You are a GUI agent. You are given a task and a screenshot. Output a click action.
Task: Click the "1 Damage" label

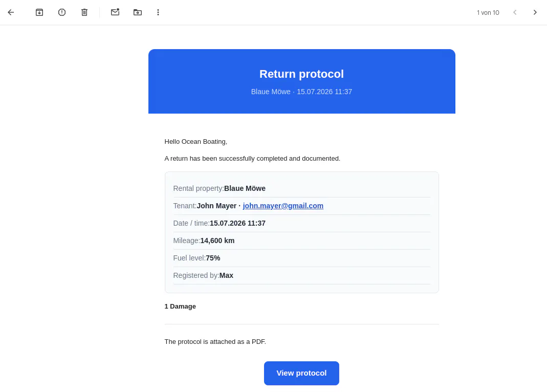point(180,307)
